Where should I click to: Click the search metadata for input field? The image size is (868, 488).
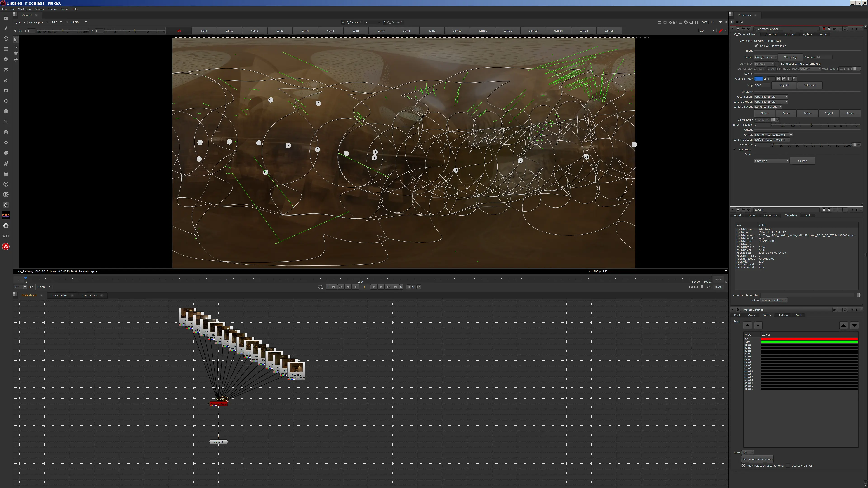[807, 295]
